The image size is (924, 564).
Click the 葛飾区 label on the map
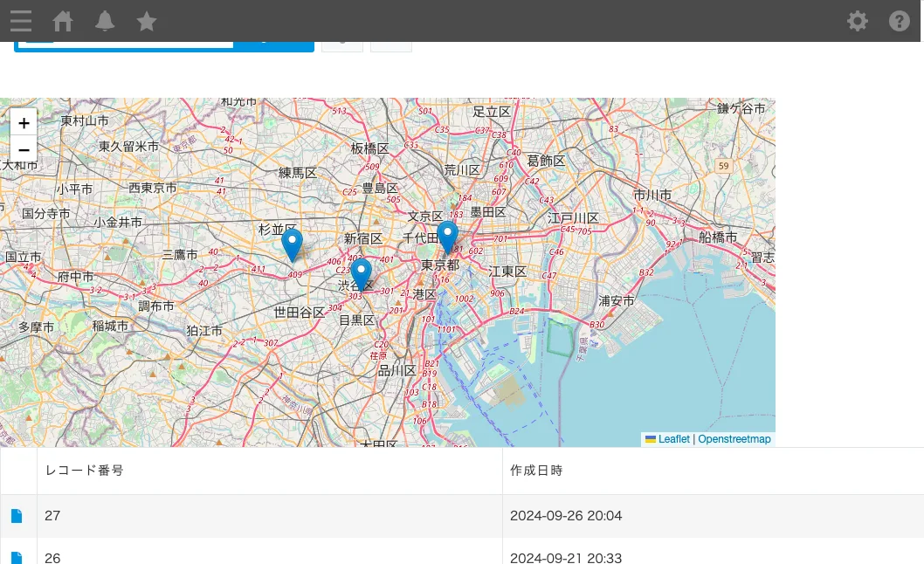(x=546, y=161)
